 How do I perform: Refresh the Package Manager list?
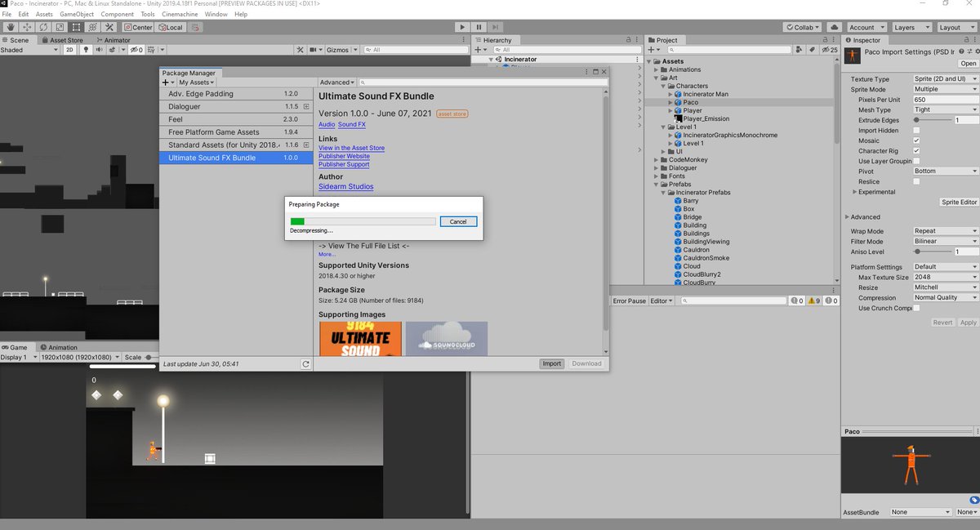coord(305,363)
